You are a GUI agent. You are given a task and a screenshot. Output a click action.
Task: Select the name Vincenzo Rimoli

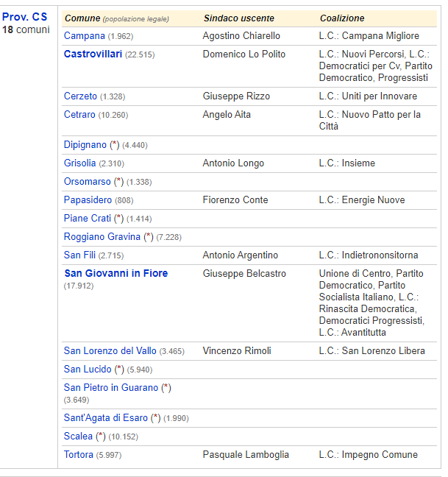[237, 351]
